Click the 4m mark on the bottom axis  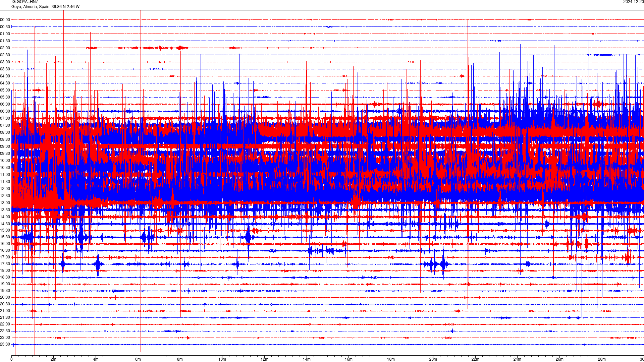[x=96, y=359]
